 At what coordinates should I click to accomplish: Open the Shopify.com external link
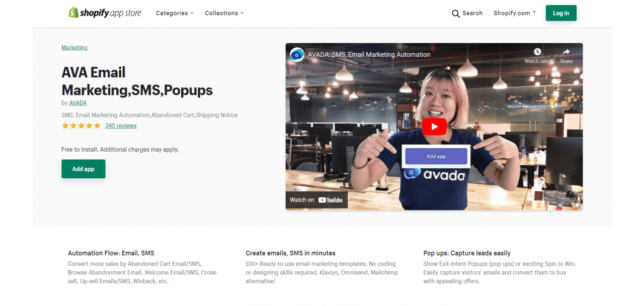coord(514,13)
